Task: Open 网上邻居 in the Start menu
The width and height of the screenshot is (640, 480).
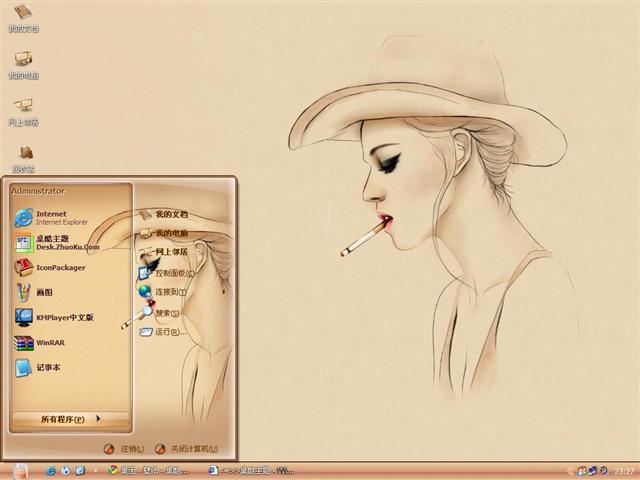Action: (x=163, y=252)
